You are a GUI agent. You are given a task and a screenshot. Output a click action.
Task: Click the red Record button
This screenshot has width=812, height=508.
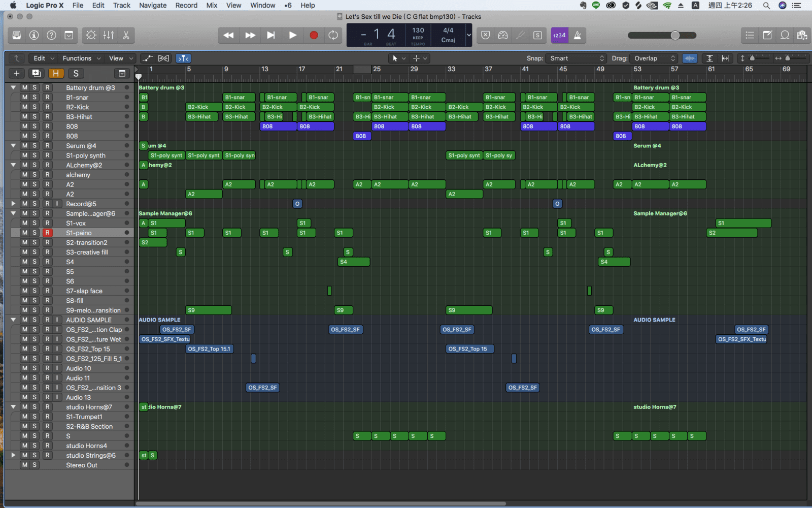point(314,35)
